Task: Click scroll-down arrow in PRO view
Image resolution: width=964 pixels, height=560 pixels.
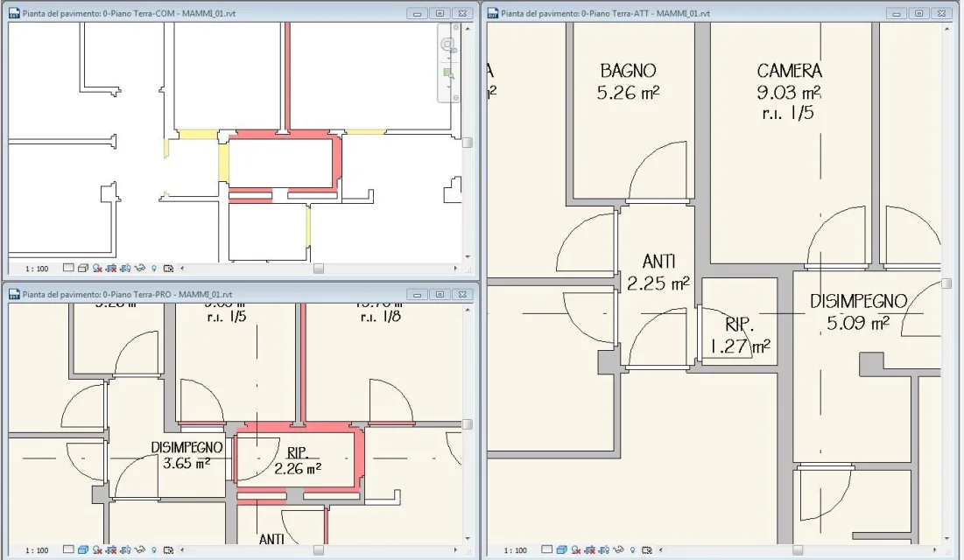Action: click(x=468, y=538)
